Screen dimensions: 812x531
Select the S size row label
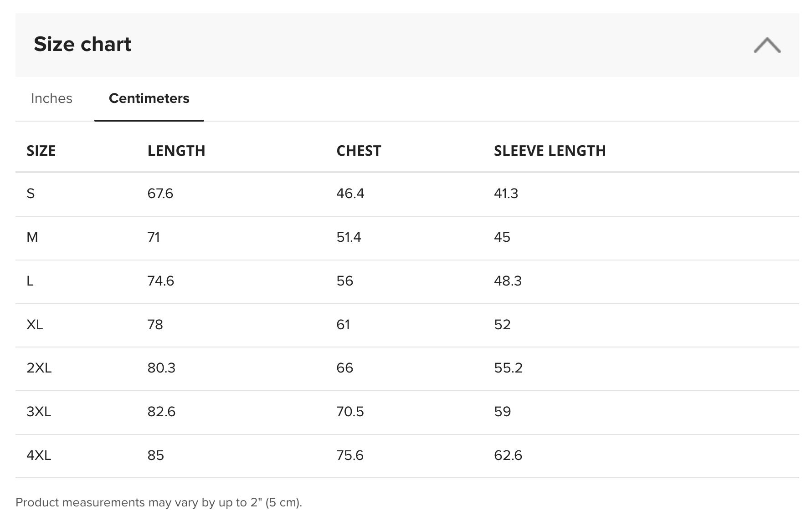click(31, 194)
